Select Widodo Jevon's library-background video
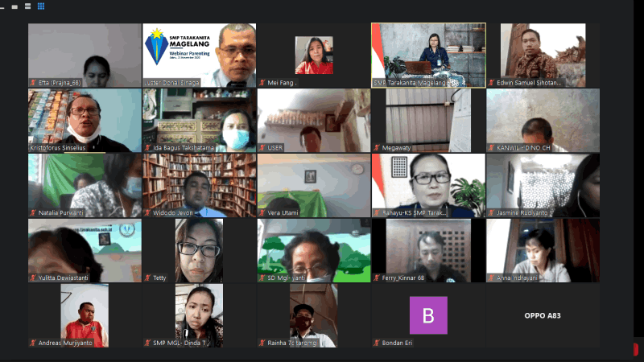Image resolution: width=644 pixels, height=362 pixels. [199, 186]
